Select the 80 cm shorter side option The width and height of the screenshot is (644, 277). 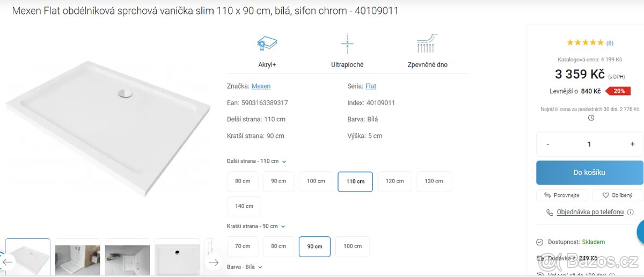pos(279,246)
